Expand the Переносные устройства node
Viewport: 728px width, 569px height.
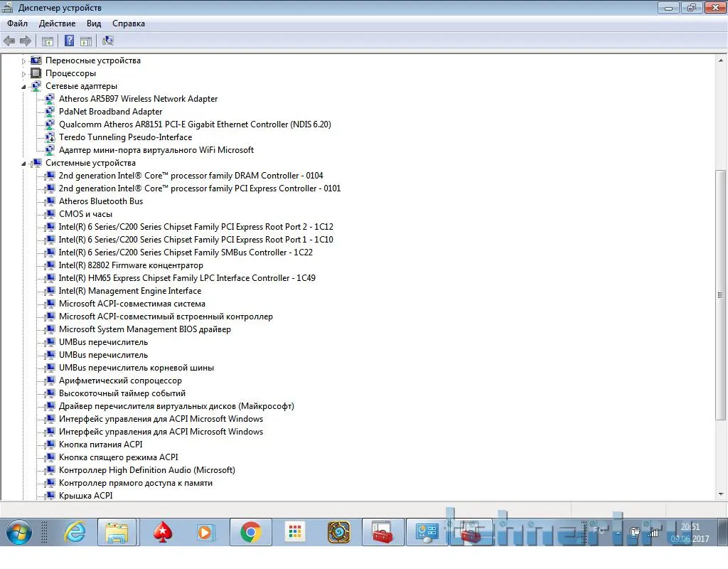point(23,61)
